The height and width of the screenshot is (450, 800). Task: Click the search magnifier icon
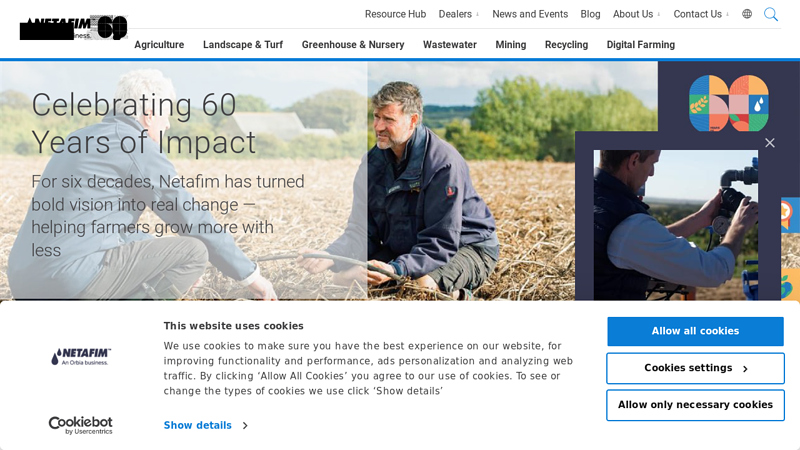[770, 14]
